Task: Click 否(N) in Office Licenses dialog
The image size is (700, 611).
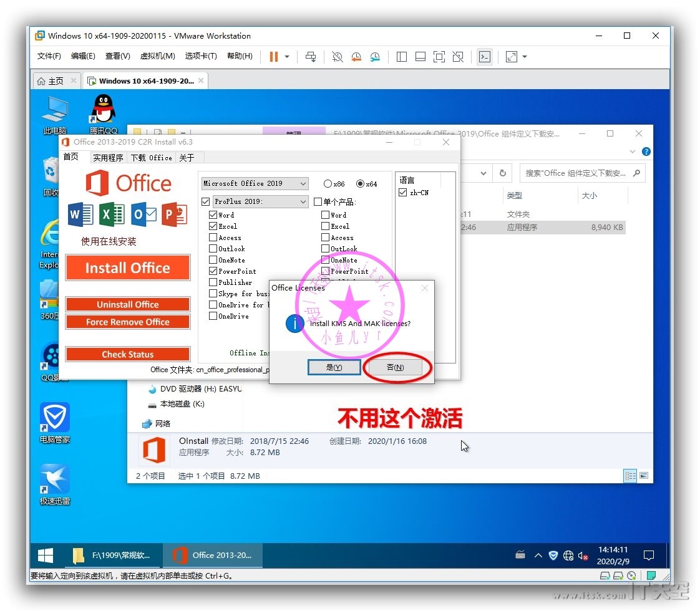Action: [395, 367]
